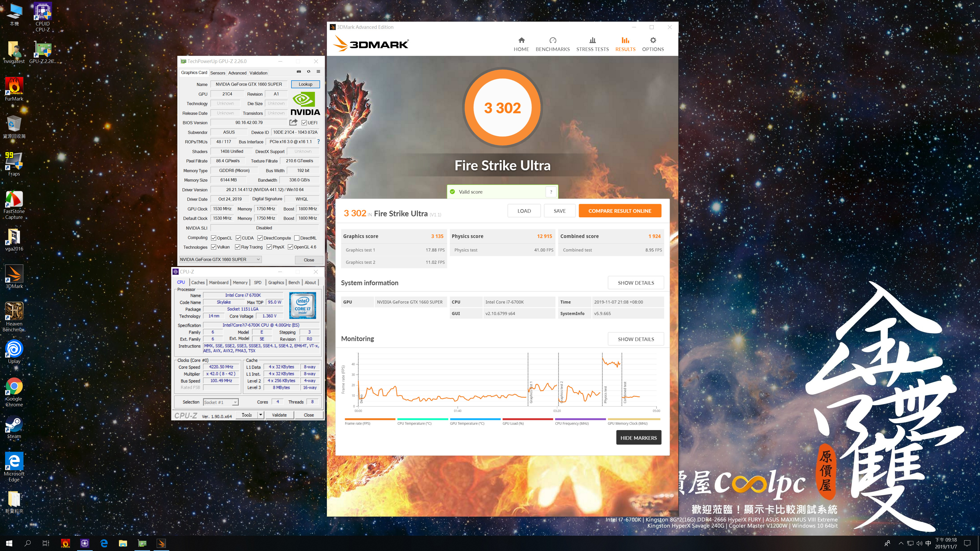
Task: Toggle the DirectML checkbox
Action: (x=297, y=238)
